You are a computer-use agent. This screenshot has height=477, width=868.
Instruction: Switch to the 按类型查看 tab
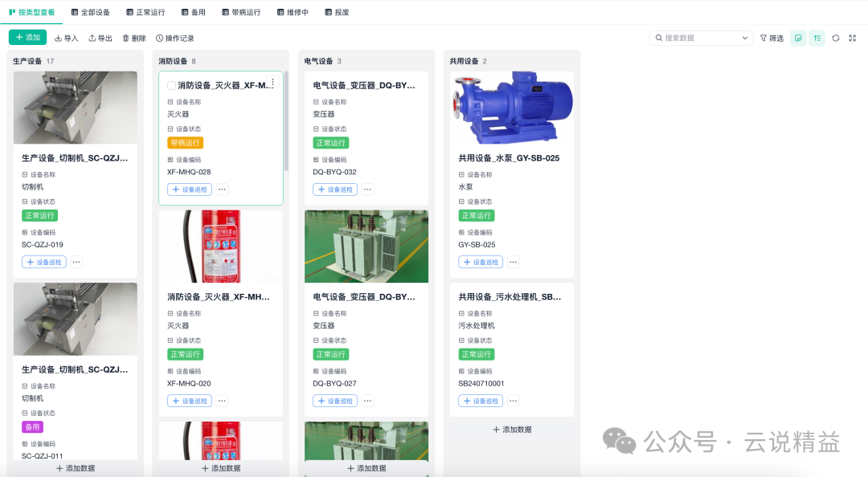tap(32, 12)
